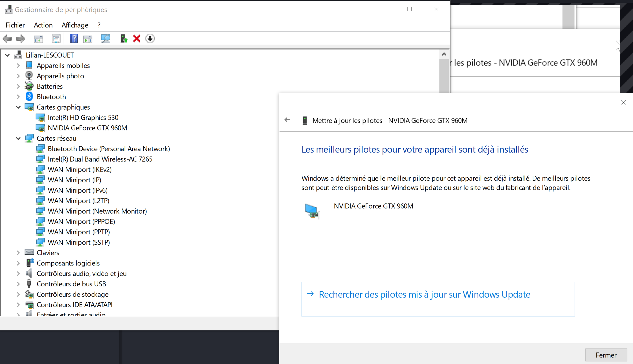Close the driver update dialog with X
The height and width of the screenshot is (364, 633).
[624, 102]
